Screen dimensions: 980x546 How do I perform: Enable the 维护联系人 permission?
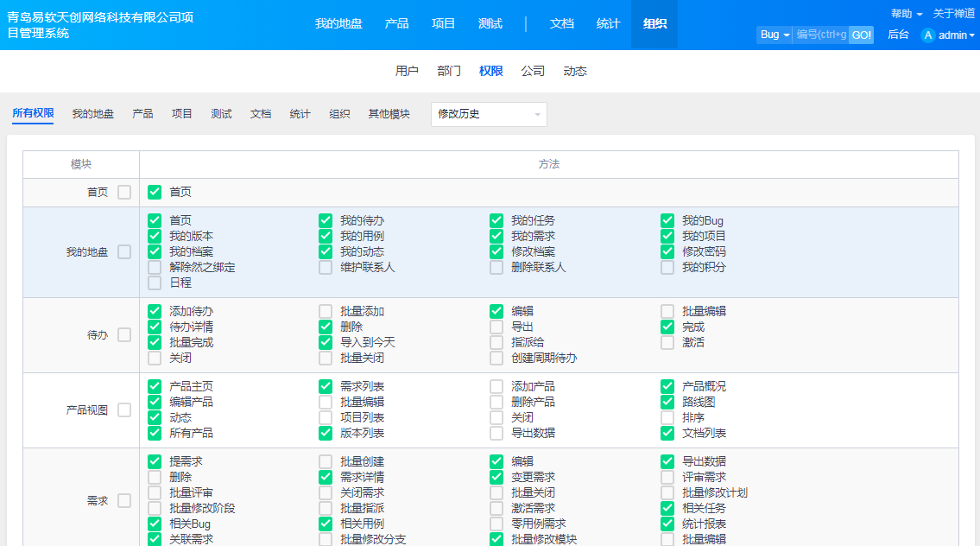point(325,267)
